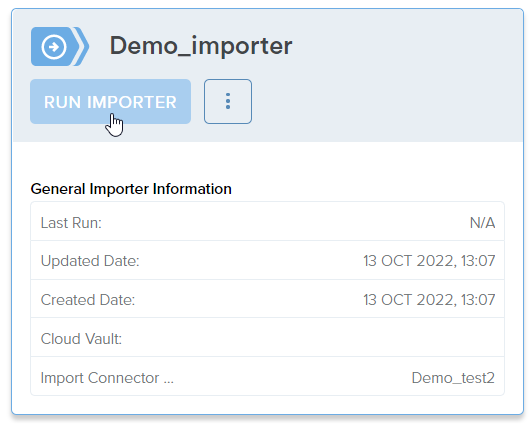Screen dimensions: 530x427
Task: Click the General Importer Information heading
Action: (x=131, y=189)
